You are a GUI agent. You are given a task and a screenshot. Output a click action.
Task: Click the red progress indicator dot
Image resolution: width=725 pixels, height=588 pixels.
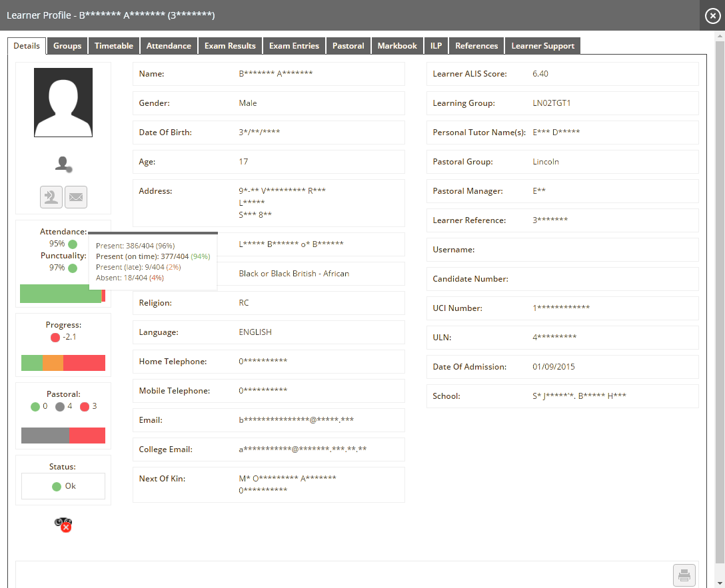[55, 338]
